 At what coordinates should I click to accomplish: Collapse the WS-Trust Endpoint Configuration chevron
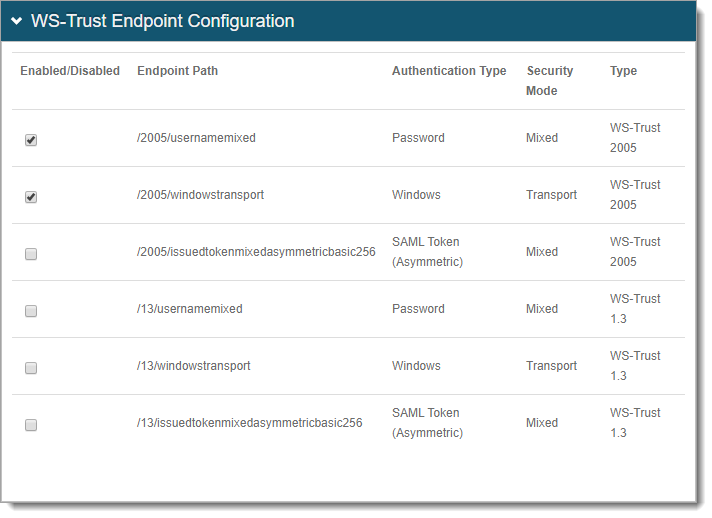pos(17,21)
